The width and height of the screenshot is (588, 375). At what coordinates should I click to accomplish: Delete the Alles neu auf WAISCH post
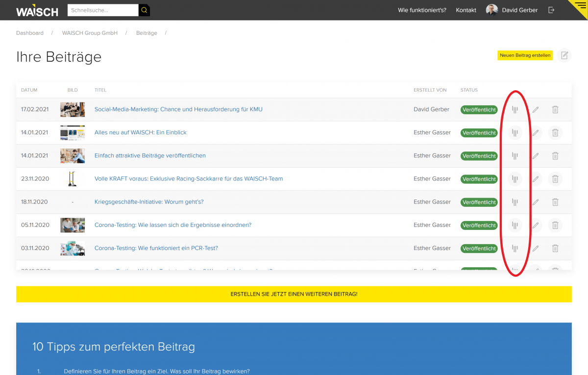555,133
